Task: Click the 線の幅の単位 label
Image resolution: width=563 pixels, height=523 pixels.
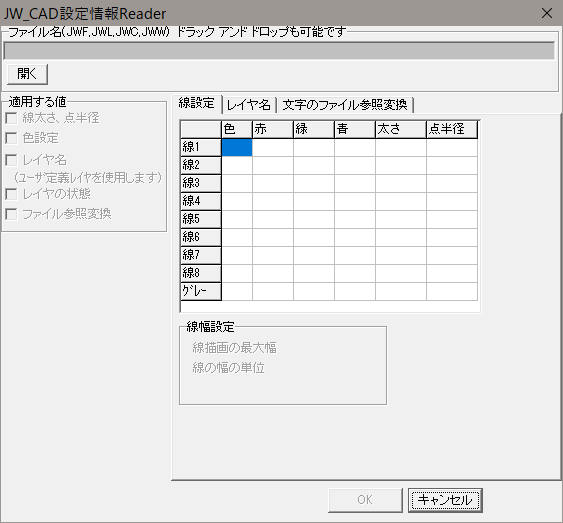Action: [x=228, y=368]
